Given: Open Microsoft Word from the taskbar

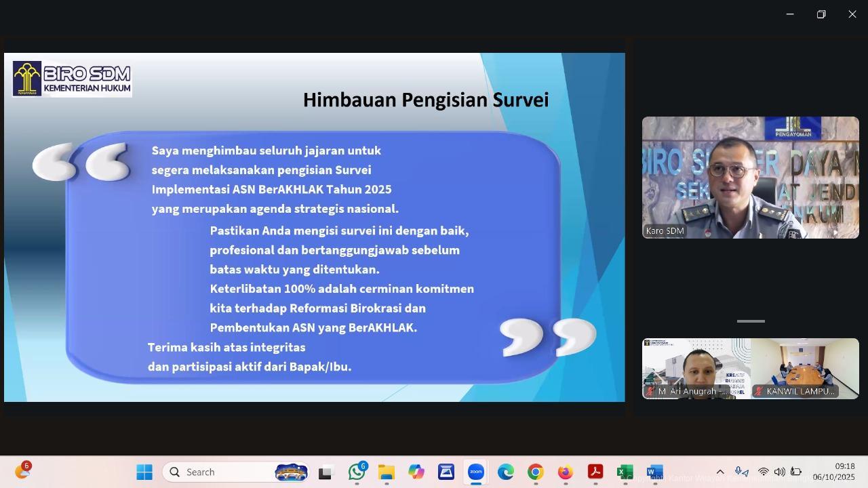Looking at the screenshot, I should (x=654, y=472).
